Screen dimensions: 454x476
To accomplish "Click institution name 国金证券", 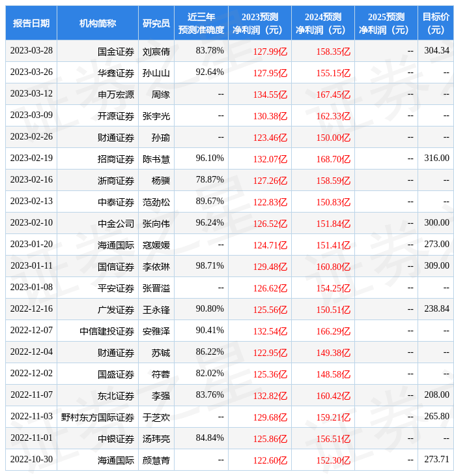I will (x=116, y=52).
